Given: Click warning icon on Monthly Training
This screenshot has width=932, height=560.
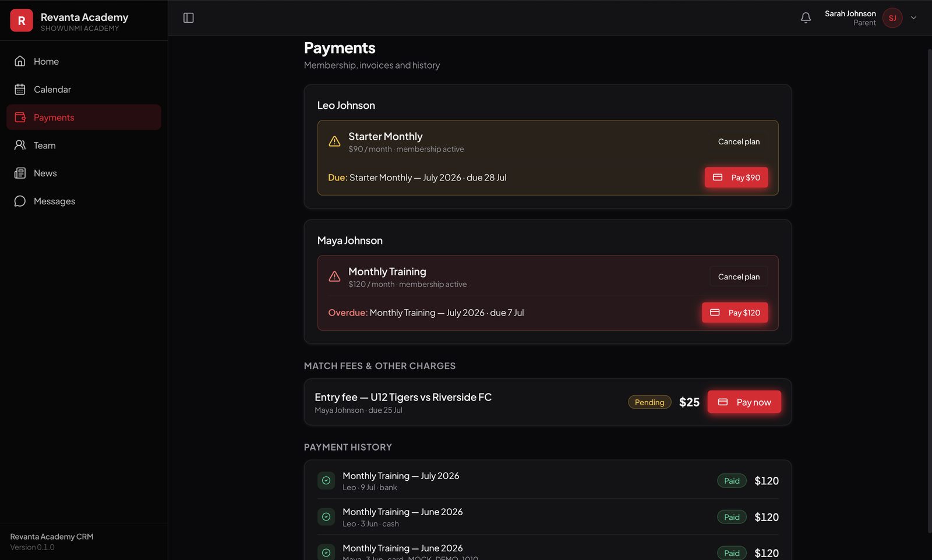Looking at the screenshot, I should tap(334, 277).
